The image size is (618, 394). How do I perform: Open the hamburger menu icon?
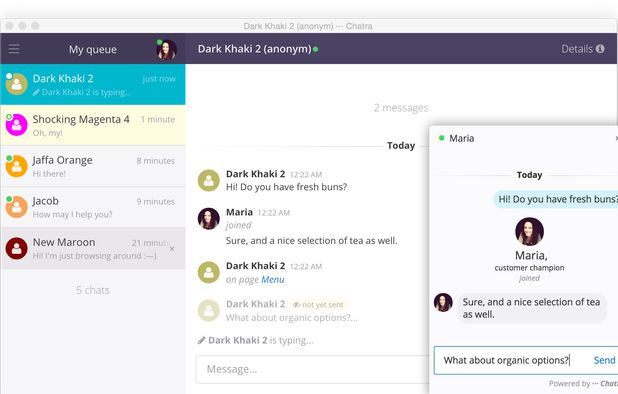pos(14,49)
